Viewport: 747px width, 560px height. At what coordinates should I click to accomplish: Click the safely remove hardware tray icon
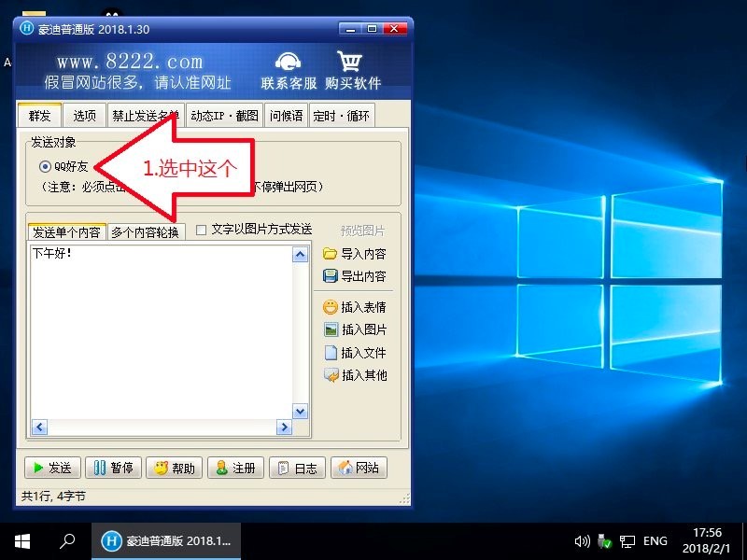pyautogui.click(x=604, y=541)
